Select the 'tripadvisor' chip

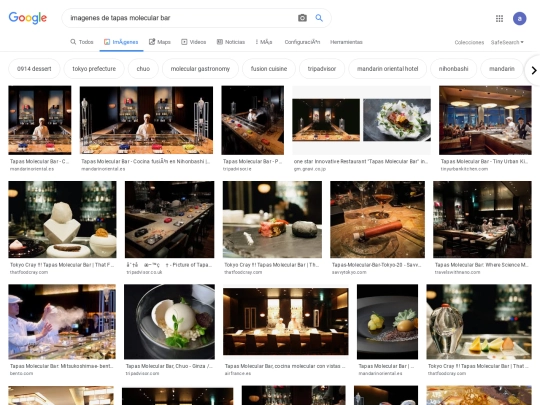322,69
